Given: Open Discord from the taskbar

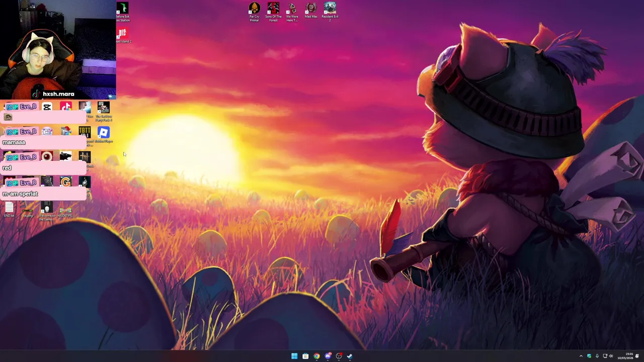Looking at the screenshot, I should [x=328, y=356].
